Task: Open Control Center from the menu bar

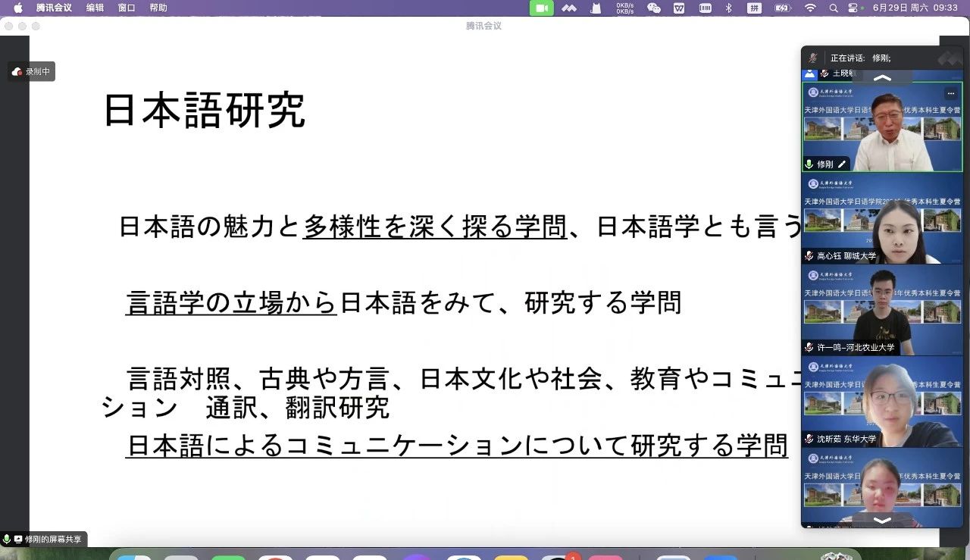Action: [854, 8]
